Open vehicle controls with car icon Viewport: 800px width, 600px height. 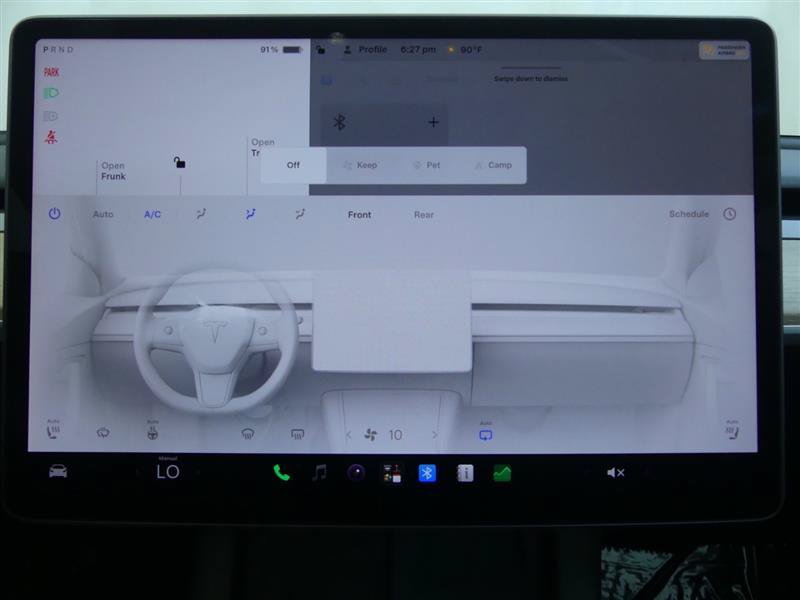click(x=58, y=471)
